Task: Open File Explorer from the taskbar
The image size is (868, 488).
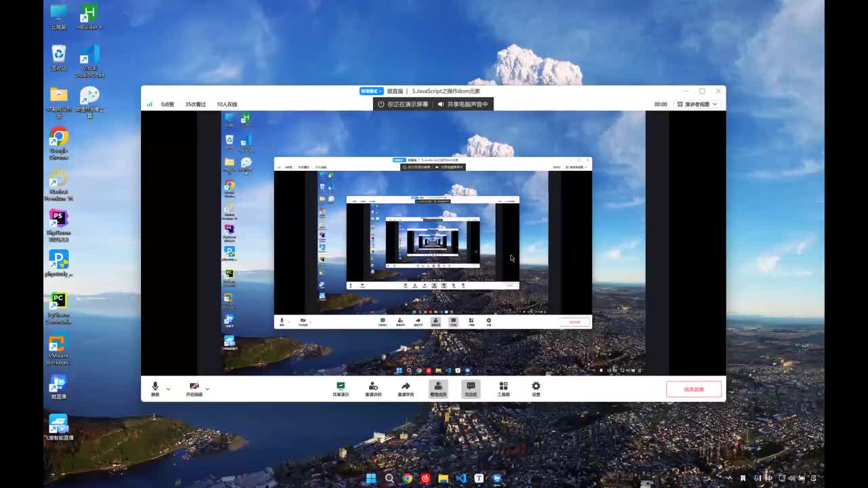Action: point(443,479)
